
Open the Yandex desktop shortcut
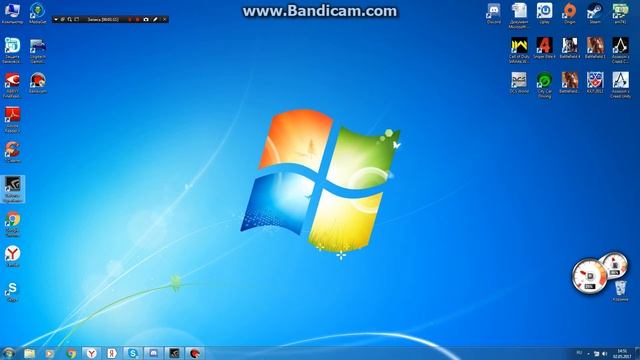13,256
